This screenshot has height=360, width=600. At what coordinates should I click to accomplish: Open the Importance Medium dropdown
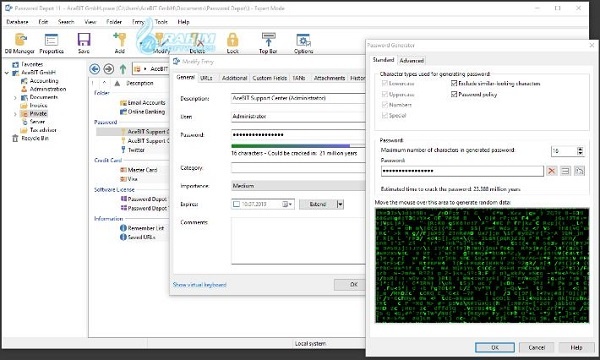(x=298, y=186)
